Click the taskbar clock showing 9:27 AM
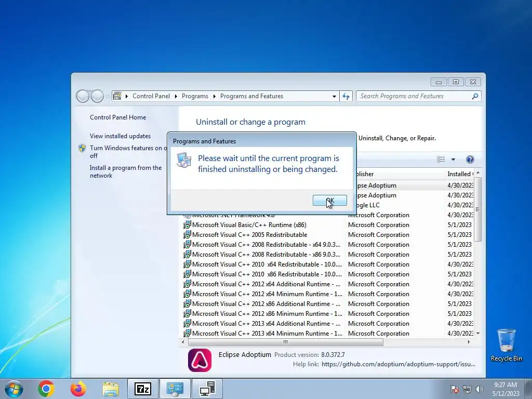Screen dimensions: 532x399 point(506,389)
